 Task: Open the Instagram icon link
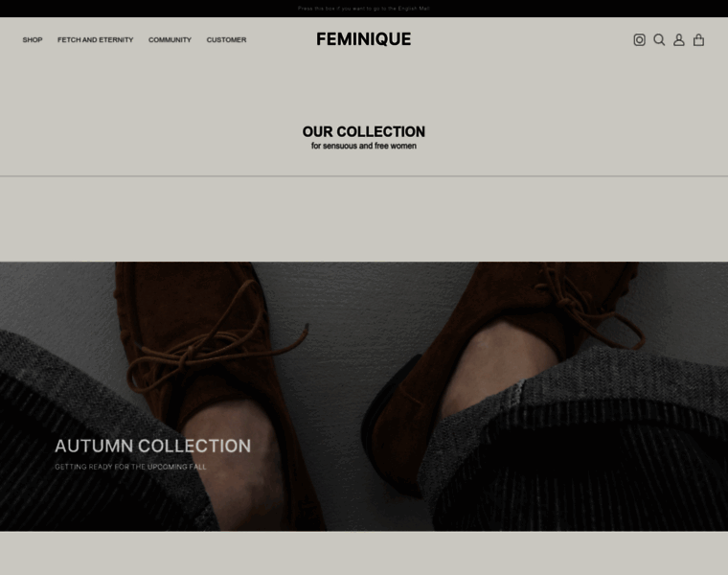pyautogui.click(x=639, y=40)
